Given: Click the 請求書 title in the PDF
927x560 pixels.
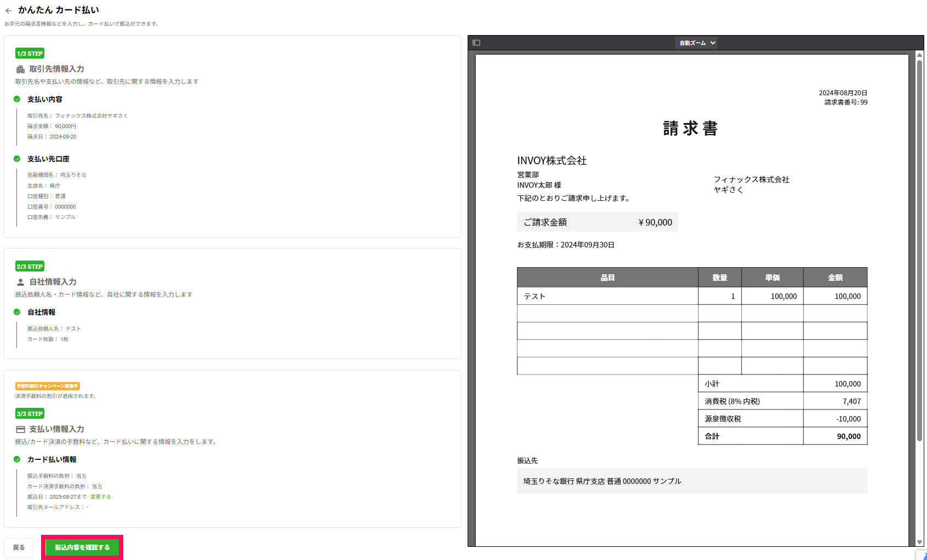Looking at the screenshot, I should [x=690, y=128].
